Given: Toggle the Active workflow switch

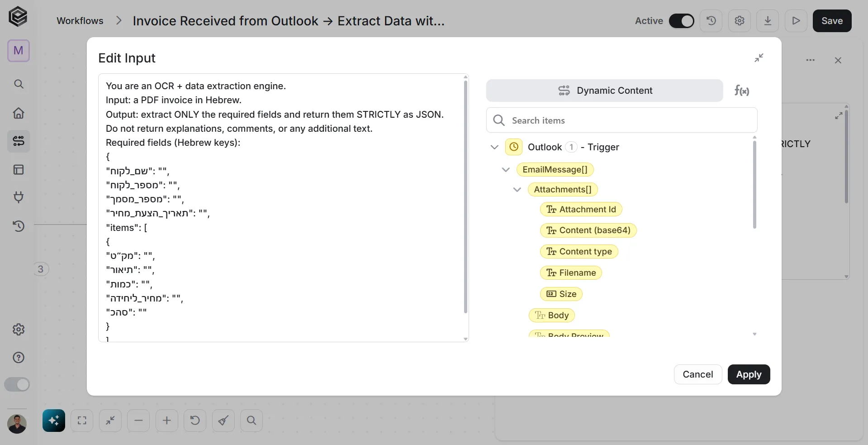Looking at the screenshot, I should coord(681,21).
